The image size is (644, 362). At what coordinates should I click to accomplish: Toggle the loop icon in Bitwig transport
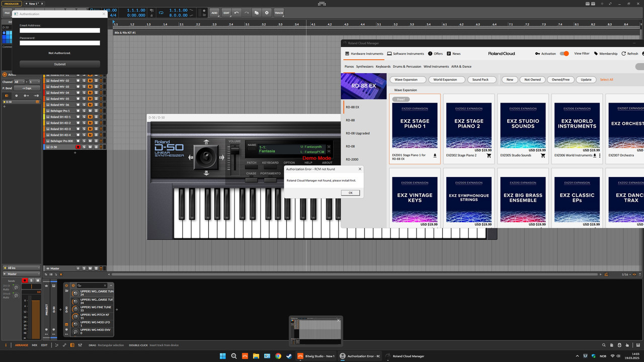click(x=162, y=13)
